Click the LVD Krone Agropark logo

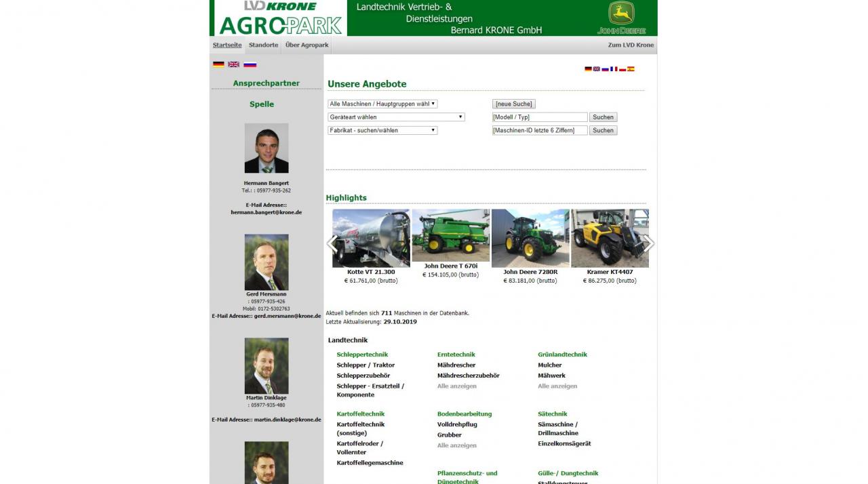(x=280, y=18)
